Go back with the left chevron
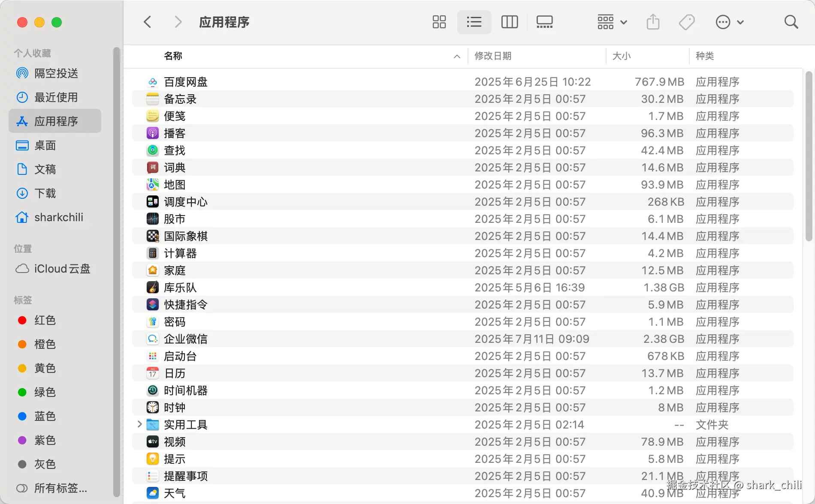Viewport: 815px width, 504px height. tap(148, 22)
